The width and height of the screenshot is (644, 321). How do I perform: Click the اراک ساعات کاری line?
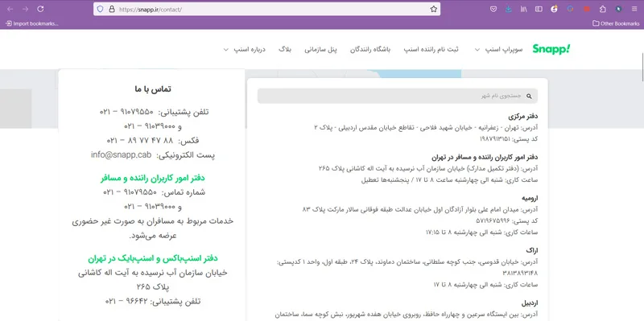point(485,285)
